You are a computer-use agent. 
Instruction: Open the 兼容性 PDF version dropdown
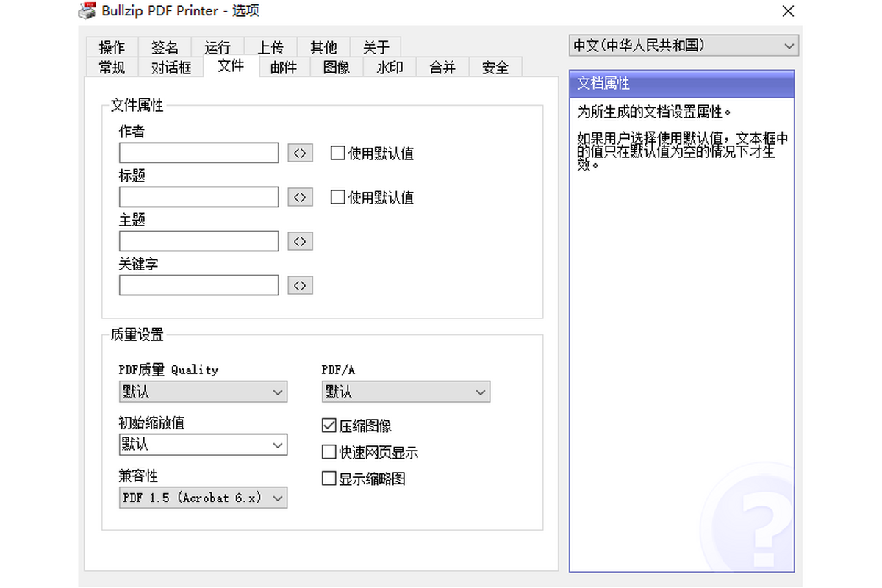pyautogui.click(x=203, y=498)
